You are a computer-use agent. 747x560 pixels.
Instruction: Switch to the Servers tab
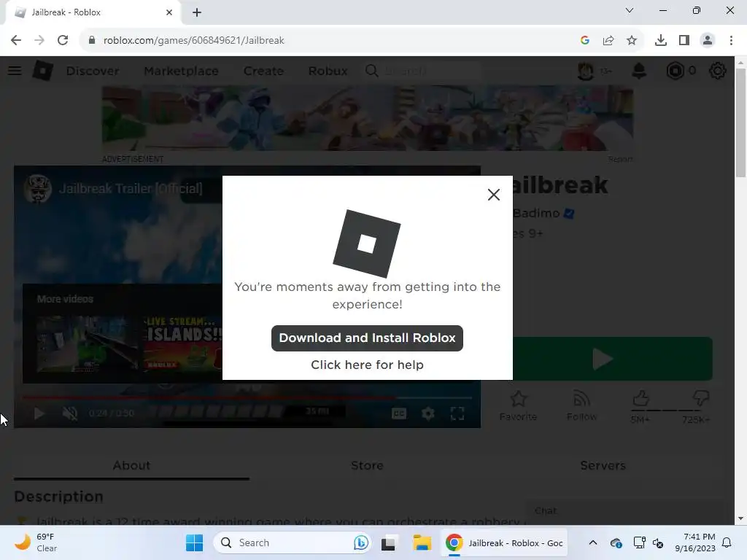pyautogui.click(x=603, y=465)
